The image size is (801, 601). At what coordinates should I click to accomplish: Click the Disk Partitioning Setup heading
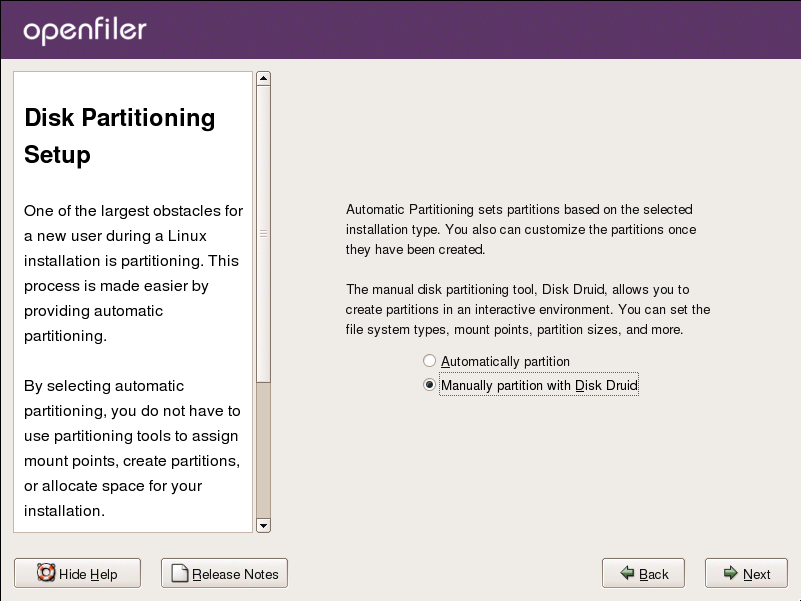(120, 136)
